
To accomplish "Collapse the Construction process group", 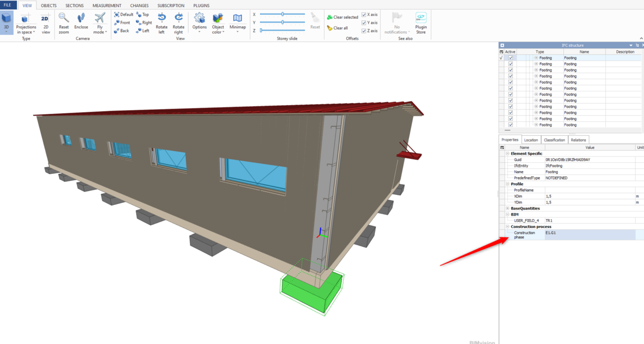I will pos(507,227).
